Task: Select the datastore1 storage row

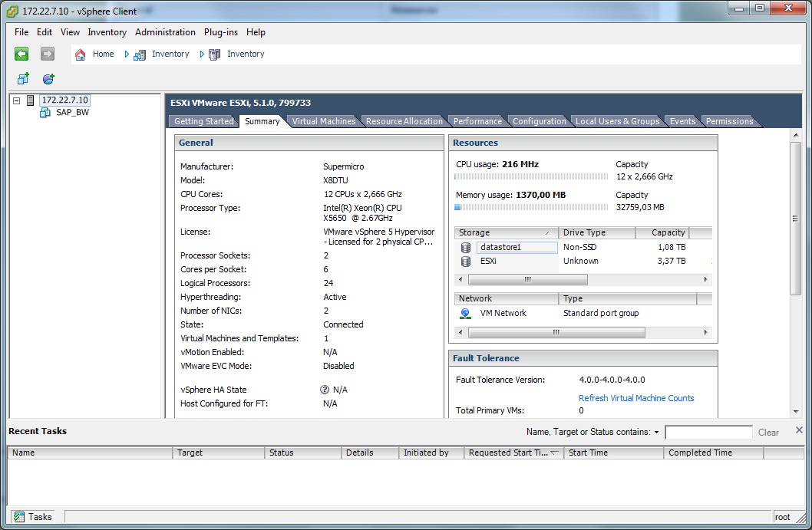Action: [583, 248]
